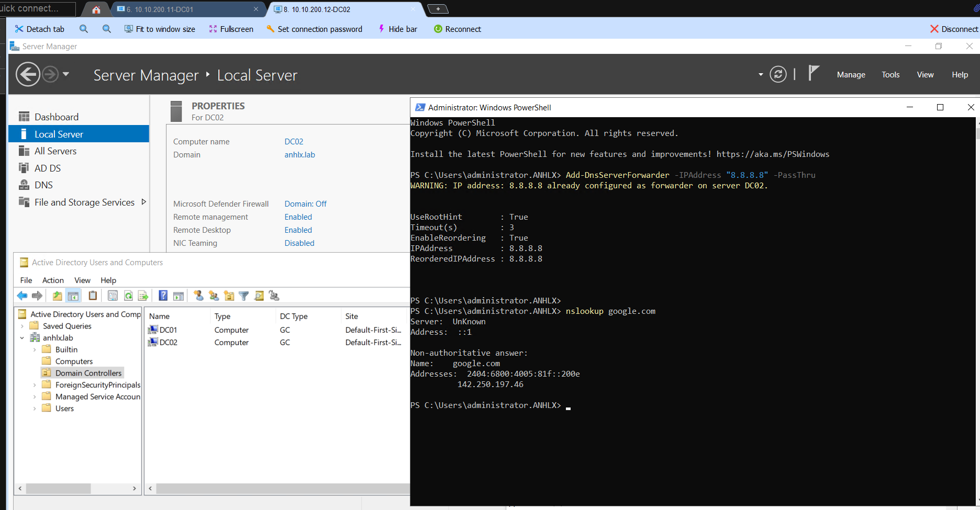The width and height of the screenshot is (980, 510).
Task: Go up one level in ADUC toolbar
Action: point(57,296)
